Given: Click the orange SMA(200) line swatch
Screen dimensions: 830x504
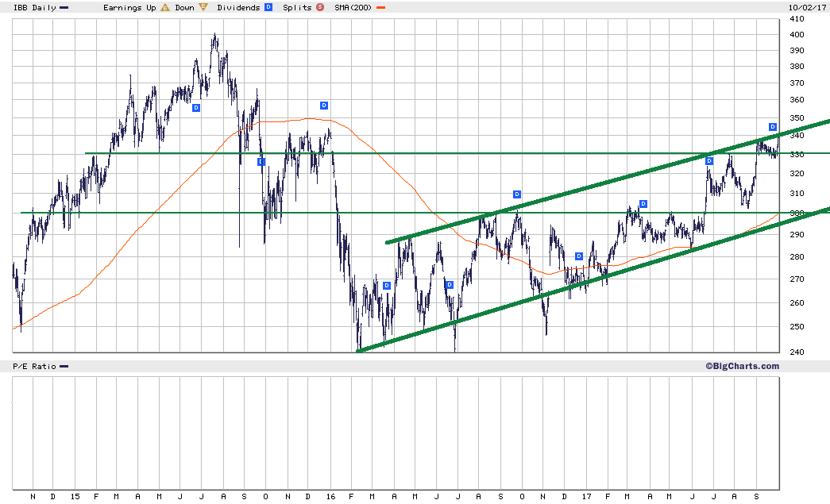Looking at the screenshot, I should tap(381, 8).
